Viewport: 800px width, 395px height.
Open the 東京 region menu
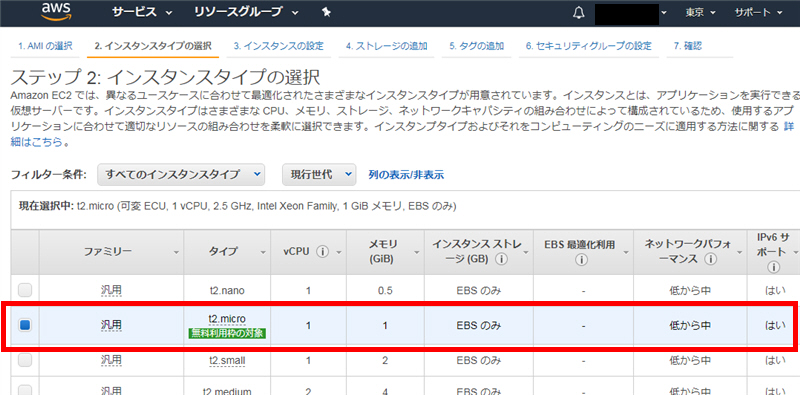(x=700, y=13)
